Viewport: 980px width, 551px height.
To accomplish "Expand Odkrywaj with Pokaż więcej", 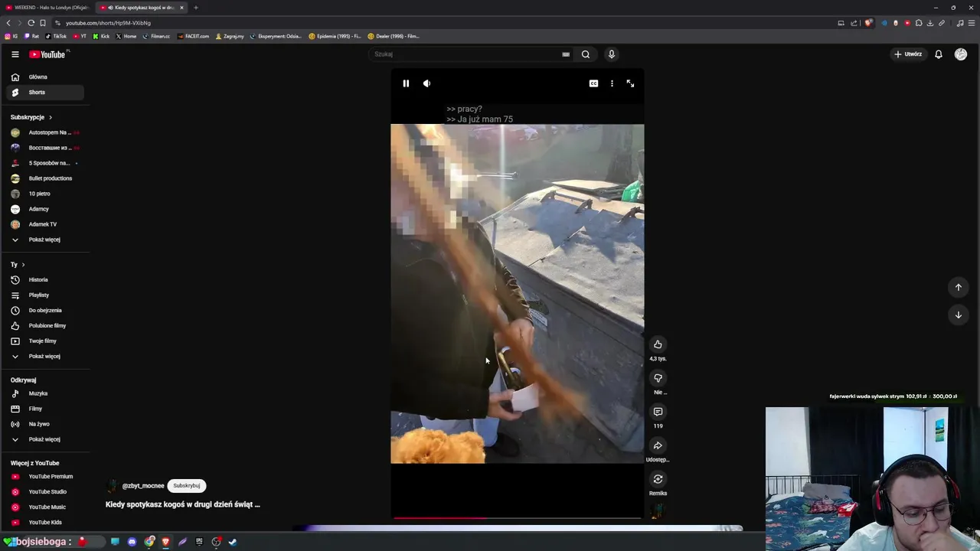I will [x=45, y=439].
